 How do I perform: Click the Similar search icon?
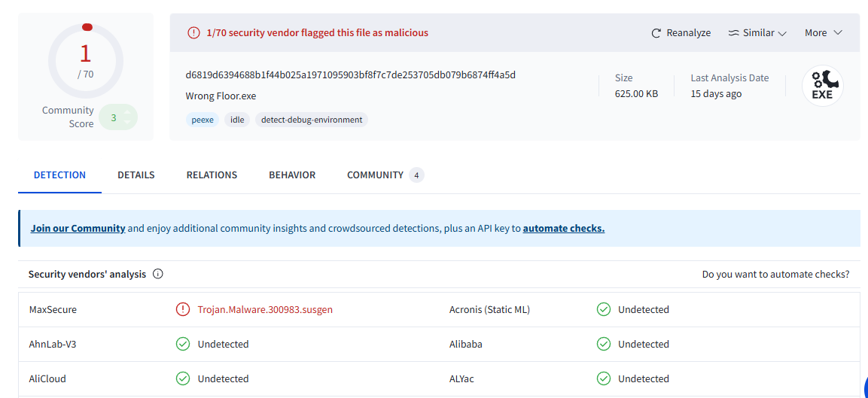click(734, 33)
